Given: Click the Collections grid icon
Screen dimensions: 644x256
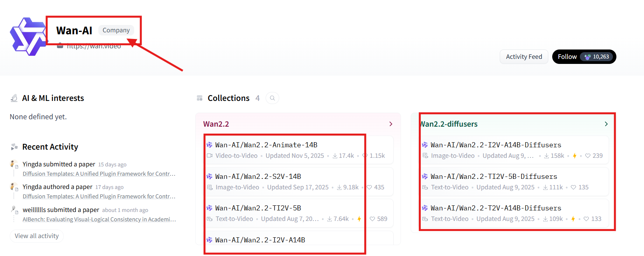Looking at the screenshot, I should pos(199,98).
